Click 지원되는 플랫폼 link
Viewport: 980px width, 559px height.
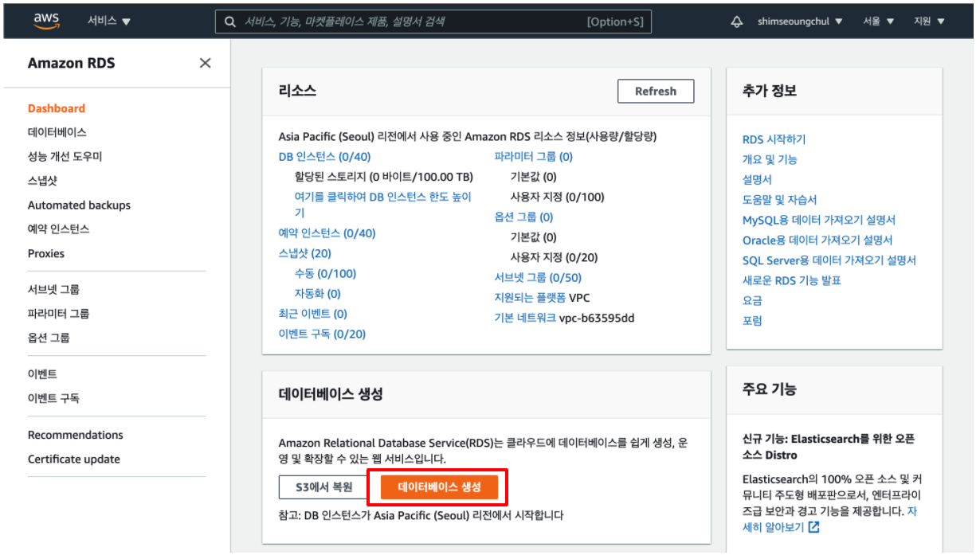click(x=530, y=298)
